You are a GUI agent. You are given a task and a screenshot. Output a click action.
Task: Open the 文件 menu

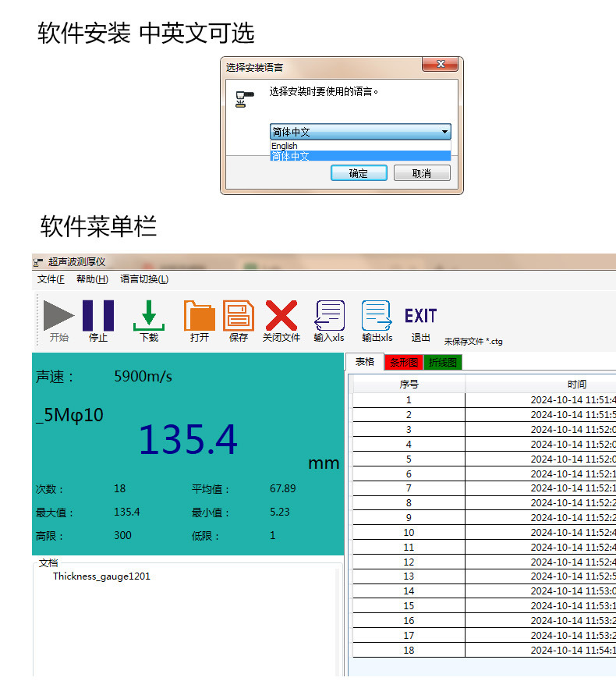click(51, 279)
